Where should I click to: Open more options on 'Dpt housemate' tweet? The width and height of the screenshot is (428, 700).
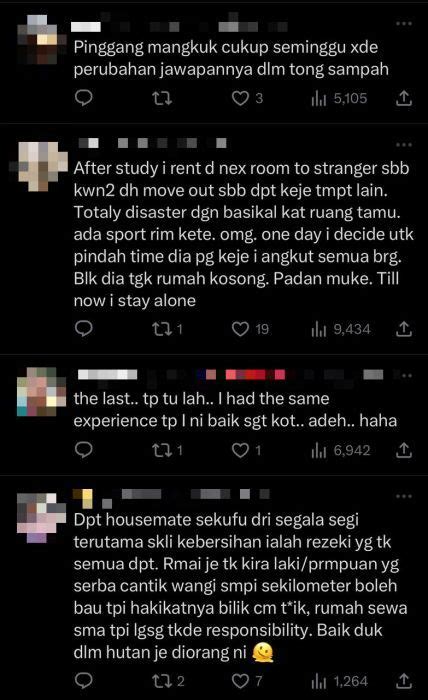(x=404, y=496)
